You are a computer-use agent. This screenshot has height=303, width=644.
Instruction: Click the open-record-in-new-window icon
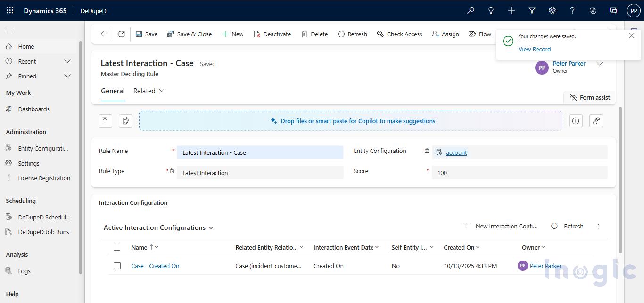point(122,34)
